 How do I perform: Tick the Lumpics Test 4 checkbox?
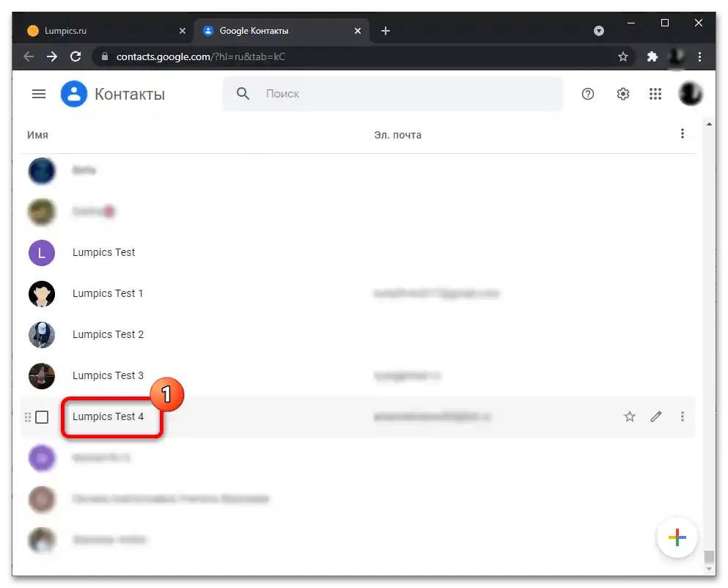pos(42,417)
